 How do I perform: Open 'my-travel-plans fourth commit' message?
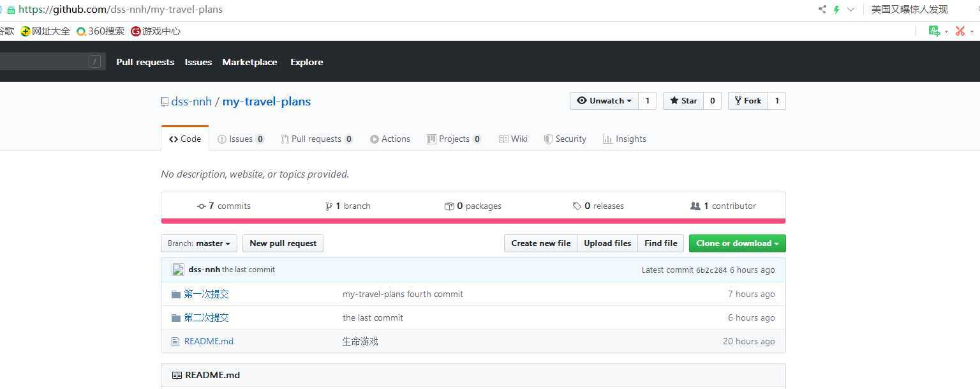point(403,294)
